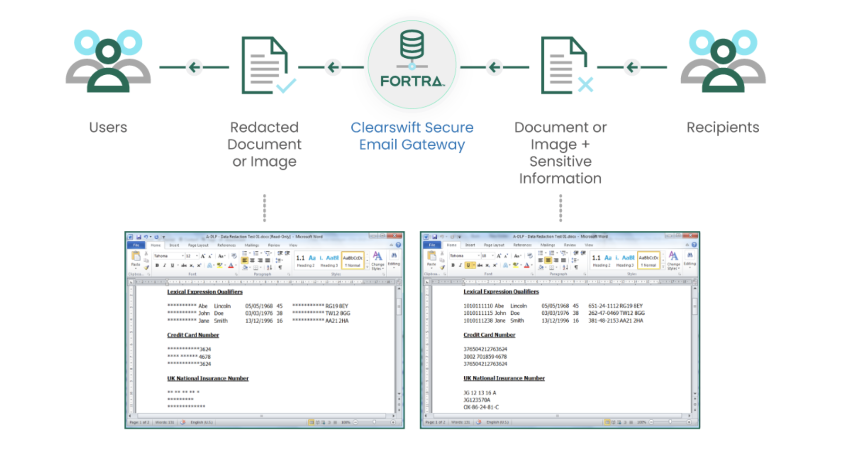
Task: Toggle Justify alignment in right Word window
Action: (564, 260)
